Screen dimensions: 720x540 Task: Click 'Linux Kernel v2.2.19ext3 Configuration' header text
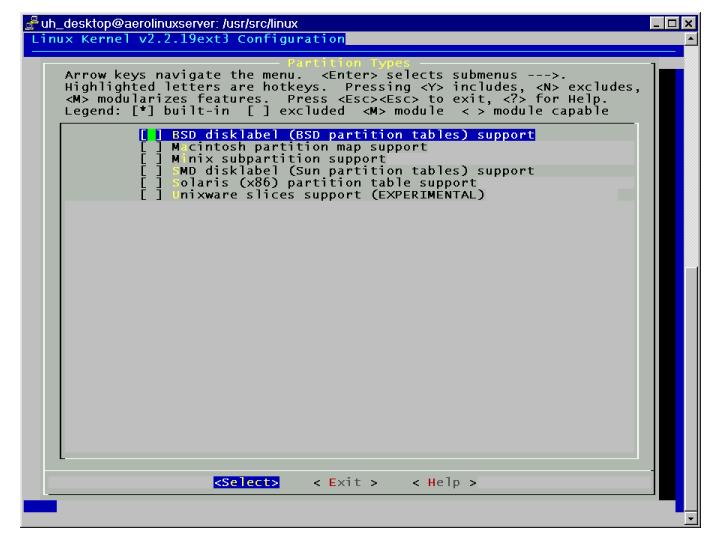point(188,39)
